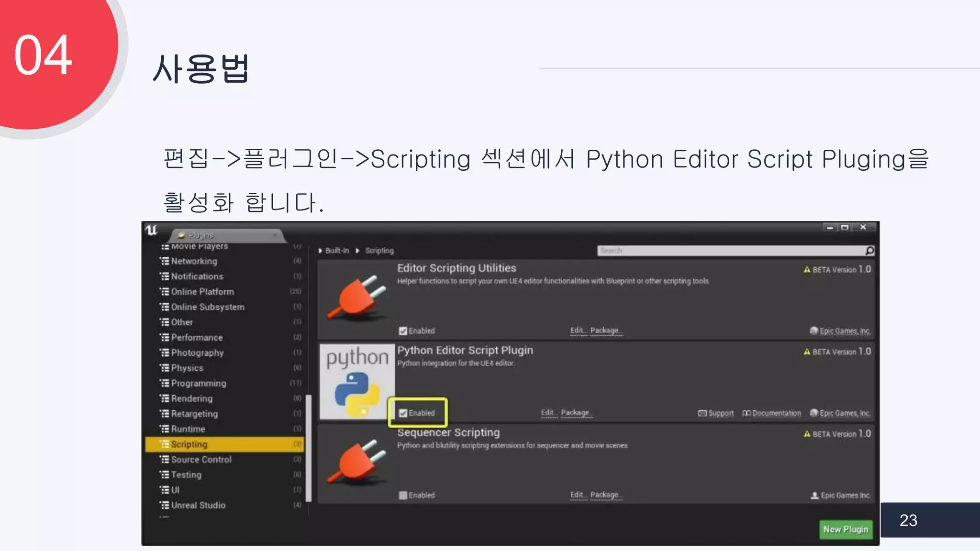Open the Physics category
Screen dimensions: 980x551
[187, 368]
